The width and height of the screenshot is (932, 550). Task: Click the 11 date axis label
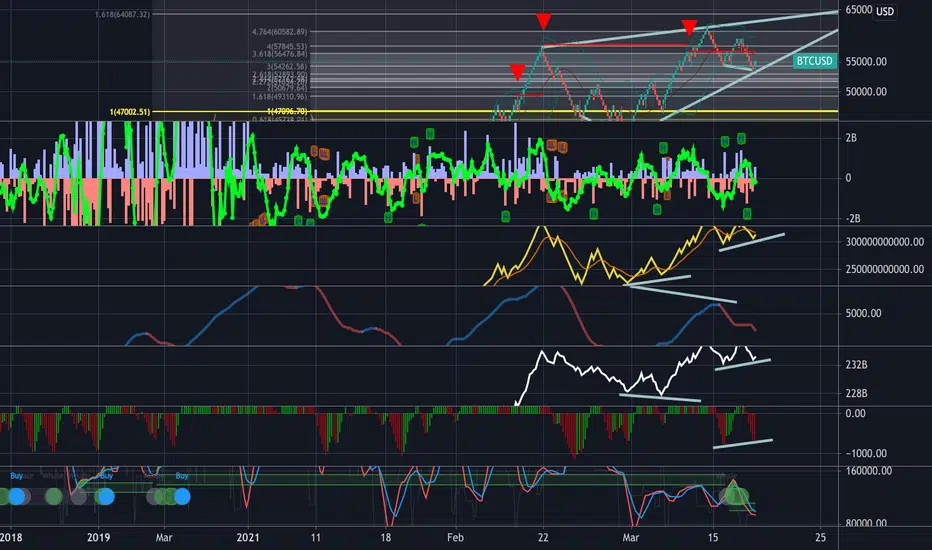[316, 538]
